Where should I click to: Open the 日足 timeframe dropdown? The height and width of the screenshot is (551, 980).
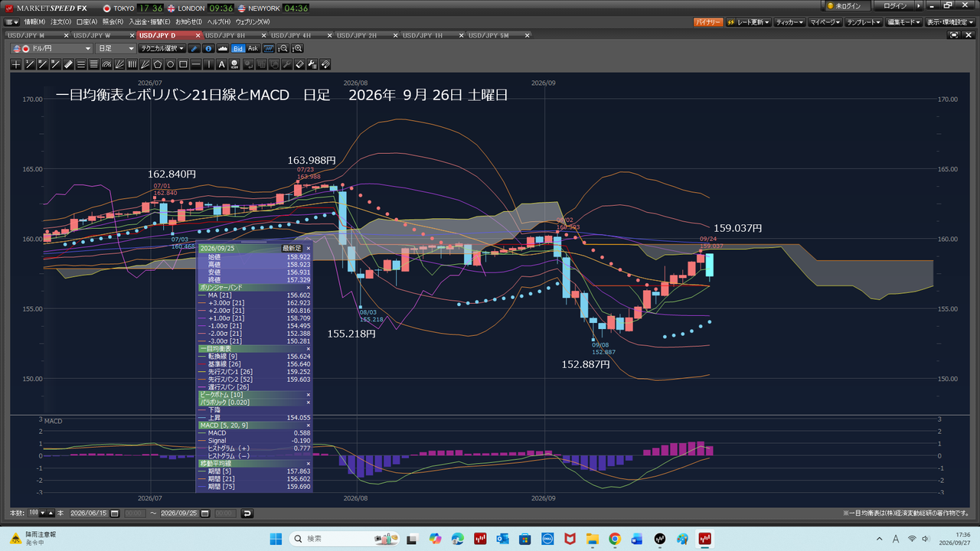(x=116, y=48)
